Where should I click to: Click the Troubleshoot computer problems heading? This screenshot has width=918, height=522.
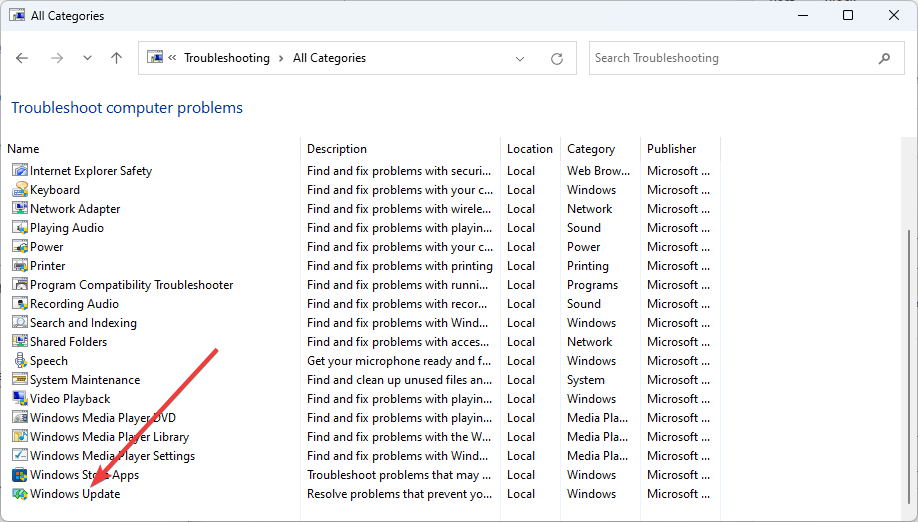click(127, 108)
